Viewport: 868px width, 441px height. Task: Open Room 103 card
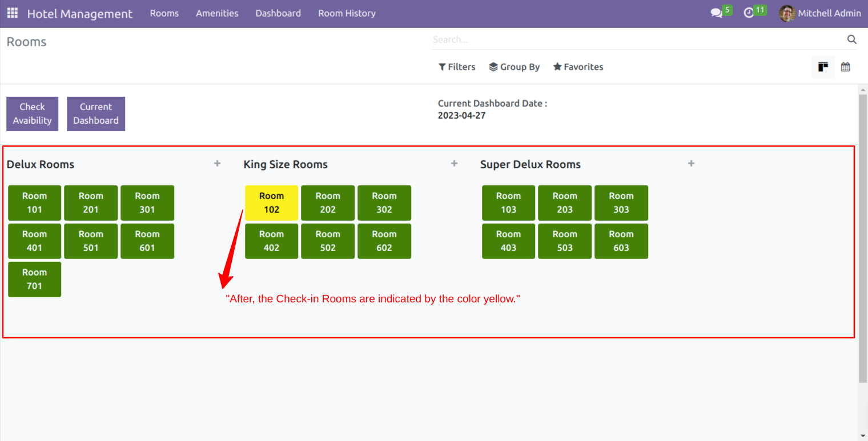(508, 203)
